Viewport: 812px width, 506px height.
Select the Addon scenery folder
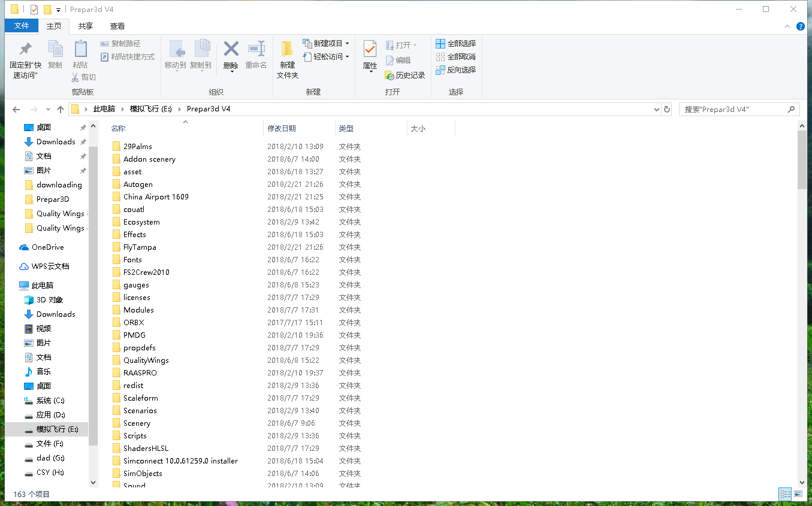click(x=149, y=159)
